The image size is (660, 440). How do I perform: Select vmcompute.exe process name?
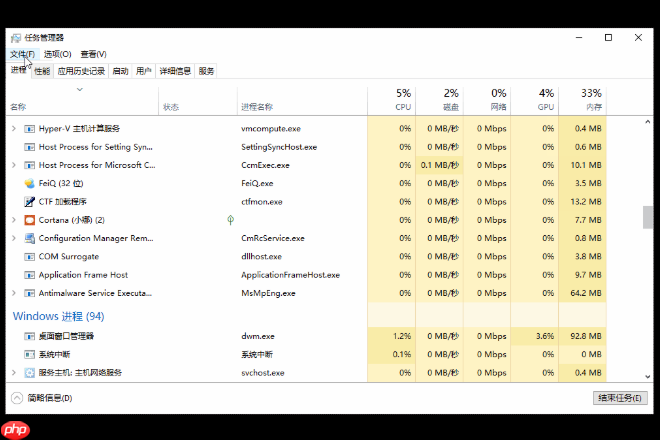(x=271, y=129)
